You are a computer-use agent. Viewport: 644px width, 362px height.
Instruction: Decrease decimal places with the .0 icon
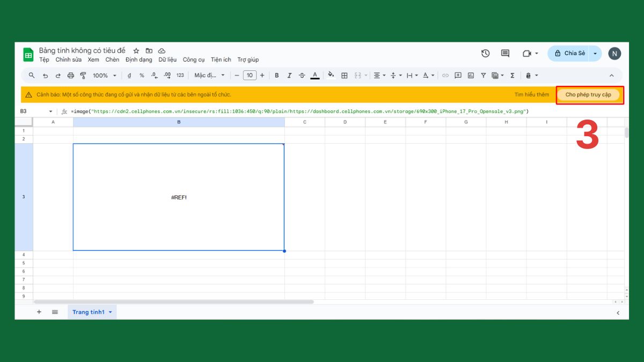(153, 75)
